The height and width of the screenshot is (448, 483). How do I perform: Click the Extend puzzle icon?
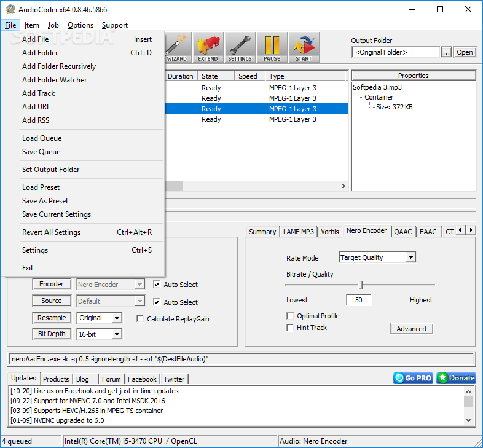pyautogui.click(x=208, y=47)
